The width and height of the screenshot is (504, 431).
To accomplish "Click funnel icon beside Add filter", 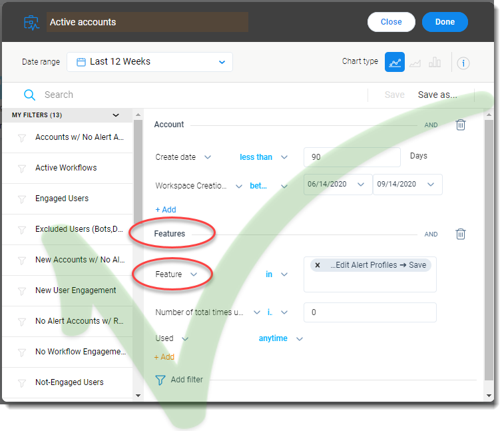I will (160, 380).
